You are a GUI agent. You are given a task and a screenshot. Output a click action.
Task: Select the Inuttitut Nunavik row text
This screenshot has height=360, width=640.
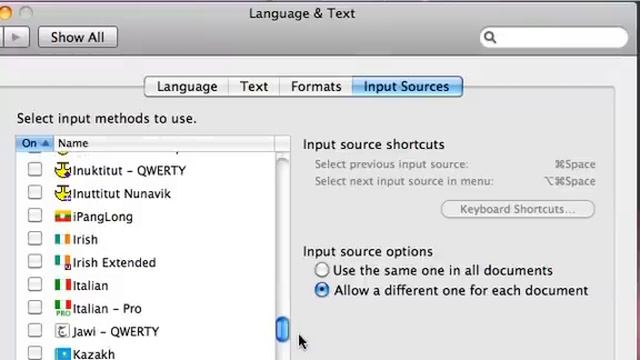point(122,193)
